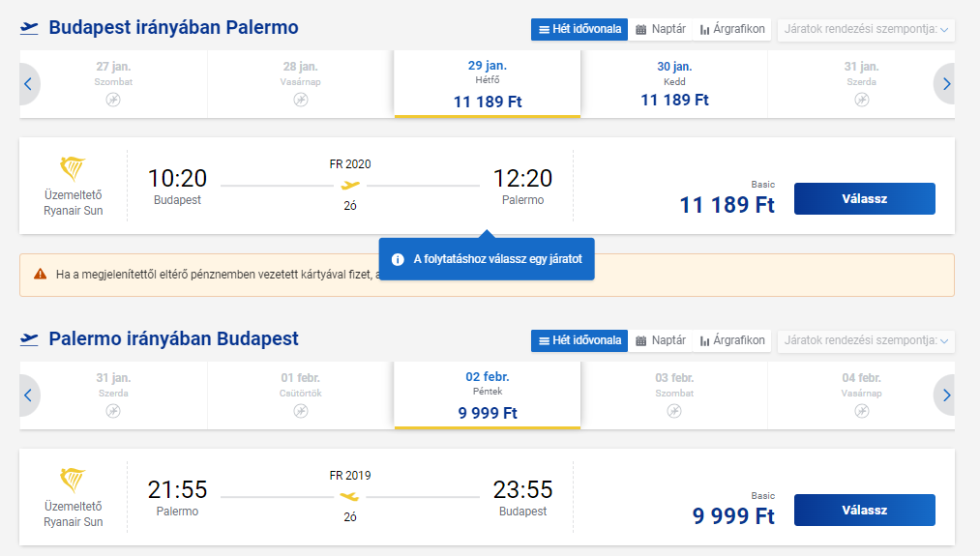This screenshot has height=556, width=980.
Task: Click the no-flight icon under 27 jan.
Action: pyautogui.click(x=113, y=100)
